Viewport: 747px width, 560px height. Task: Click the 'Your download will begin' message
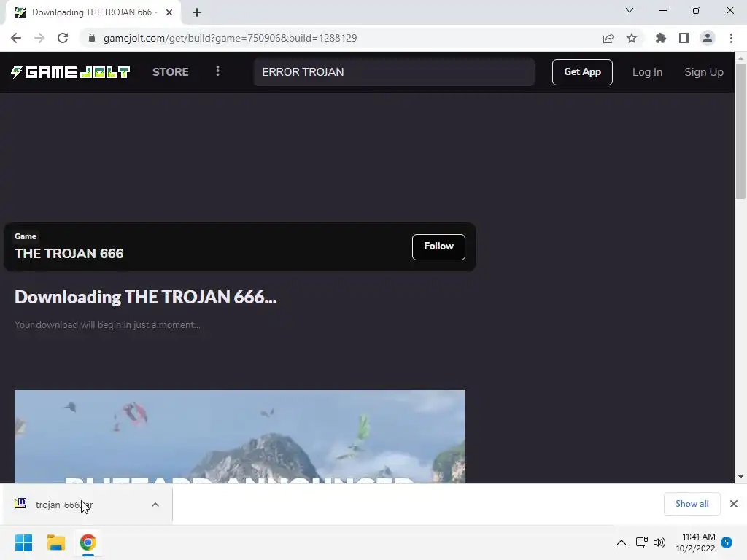(107, 324)
